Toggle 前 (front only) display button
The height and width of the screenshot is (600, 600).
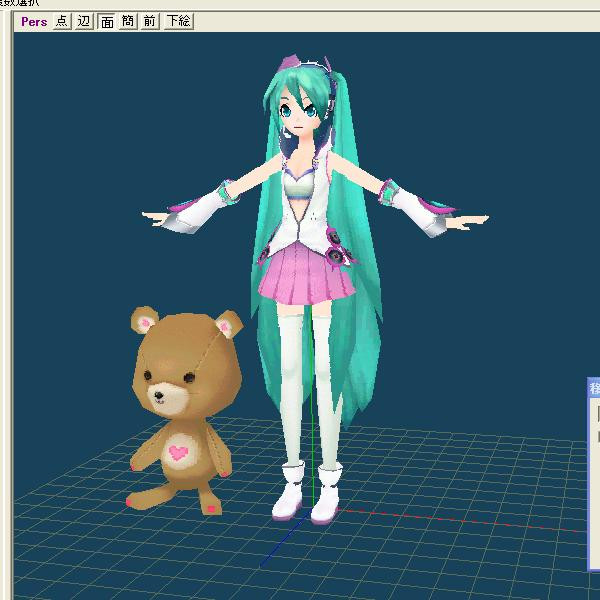point(150,21)
